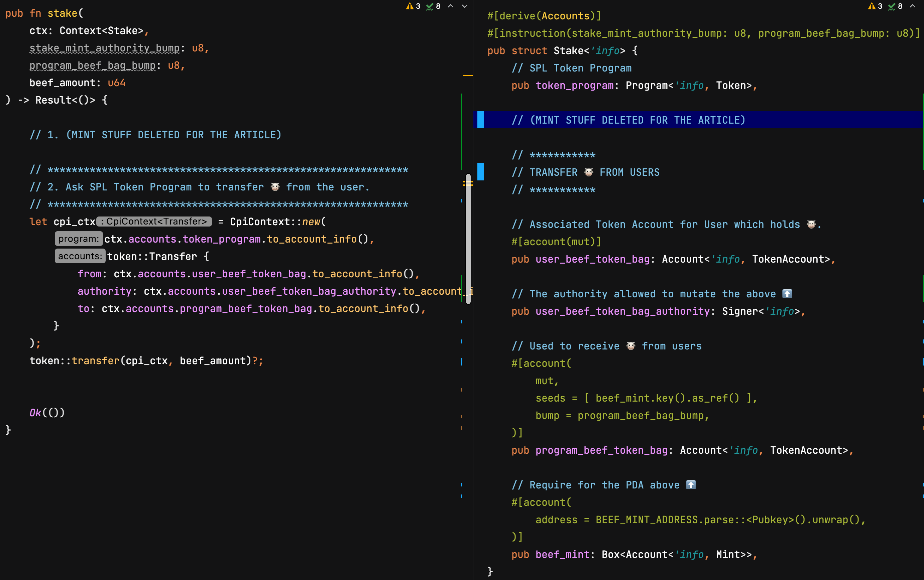This screenshot has height=580, width=924.
Task: Click 'CpiContext::new(' call
Action: pyautogui.click(x=278, y=222)
